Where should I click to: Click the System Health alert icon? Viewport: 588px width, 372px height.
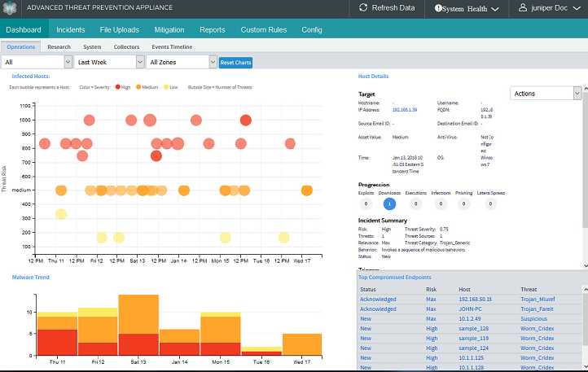pos(440,8)
